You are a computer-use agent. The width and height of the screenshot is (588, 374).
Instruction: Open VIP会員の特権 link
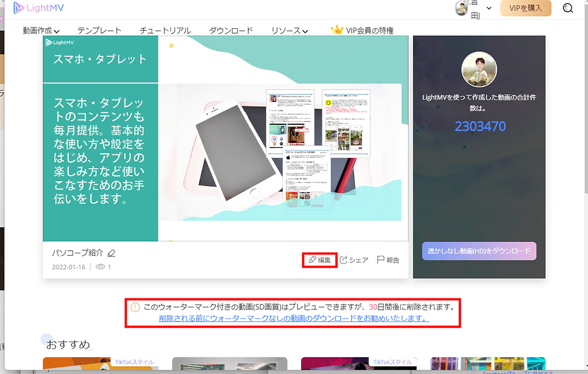pyautogui.click(x=370, y=31)
